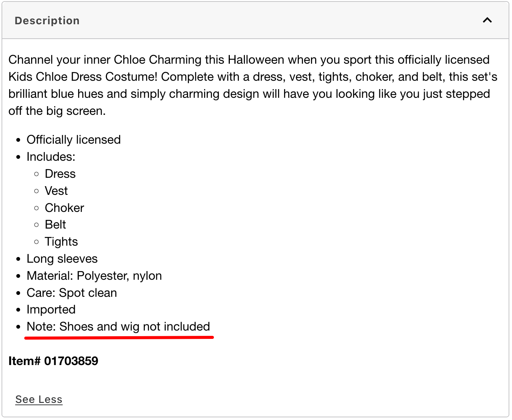The height and width of the screenshot is (420, 512).
Task: Click the 'Officially licensed' bullet
Action: tap(74, 139)
